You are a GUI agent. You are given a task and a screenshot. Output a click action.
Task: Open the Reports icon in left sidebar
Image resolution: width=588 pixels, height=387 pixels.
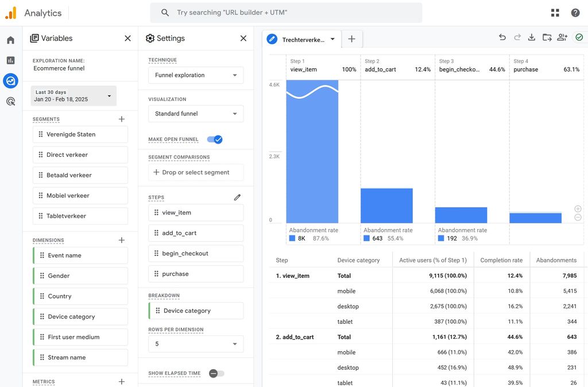coord(10,60)
